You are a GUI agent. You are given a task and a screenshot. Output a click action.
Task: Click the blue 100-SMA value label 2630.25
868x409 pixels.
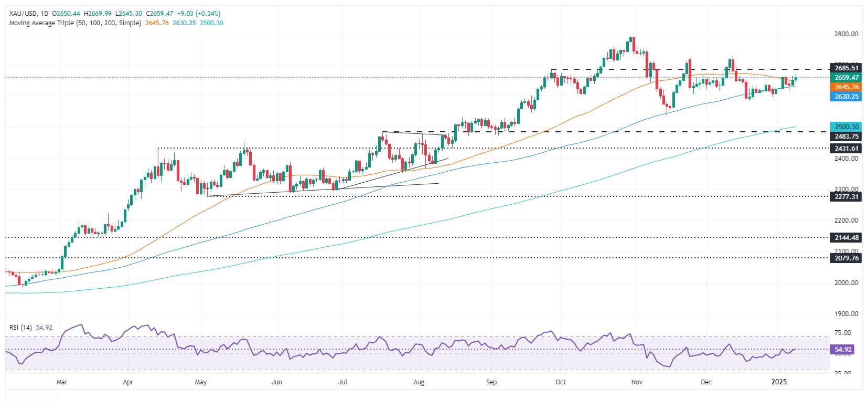coord(846,97)
